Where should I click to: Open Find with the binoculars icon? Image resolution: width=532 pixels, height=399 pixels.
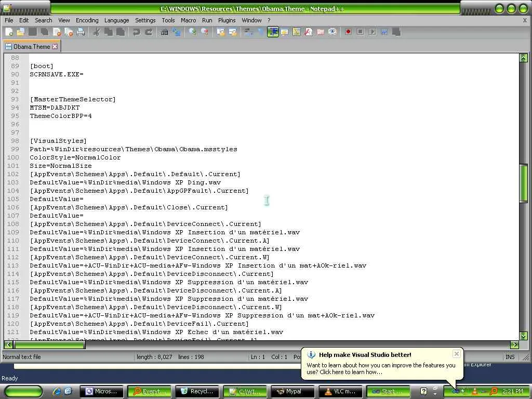pos(164,32)
